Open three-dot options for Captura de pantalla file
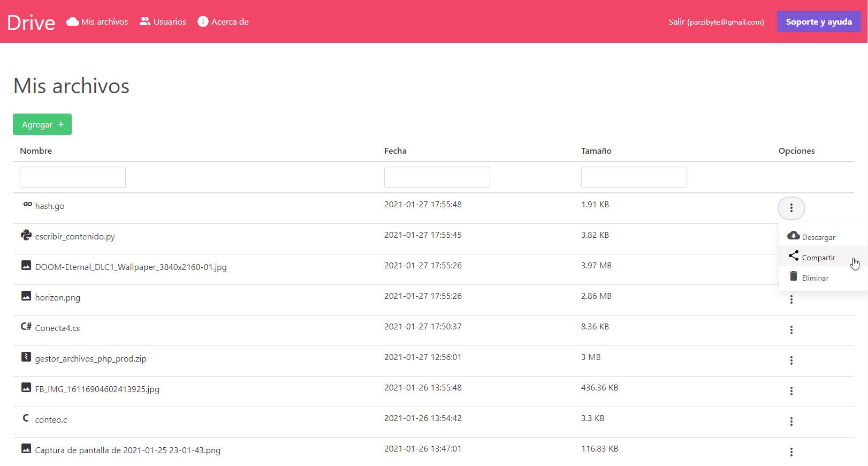This screenshot has height=466, width=868. coord(791,452)
